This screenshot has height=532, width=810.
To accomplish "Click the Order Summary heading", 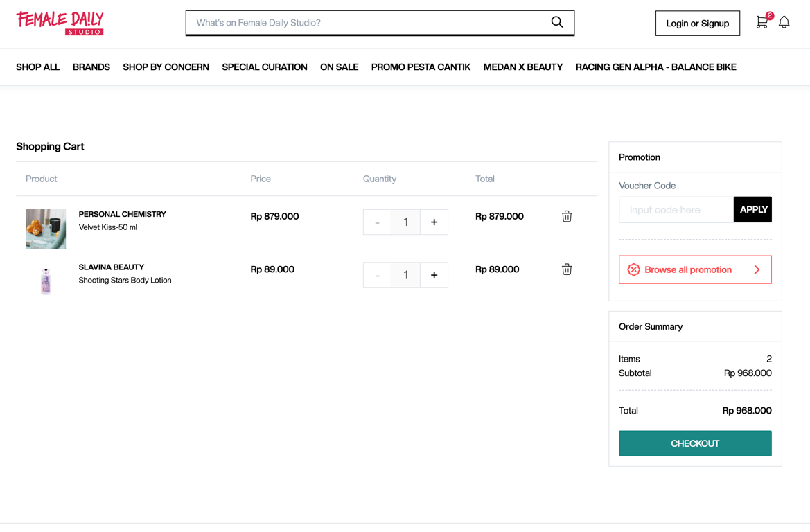I will click(x=651, y=327).
